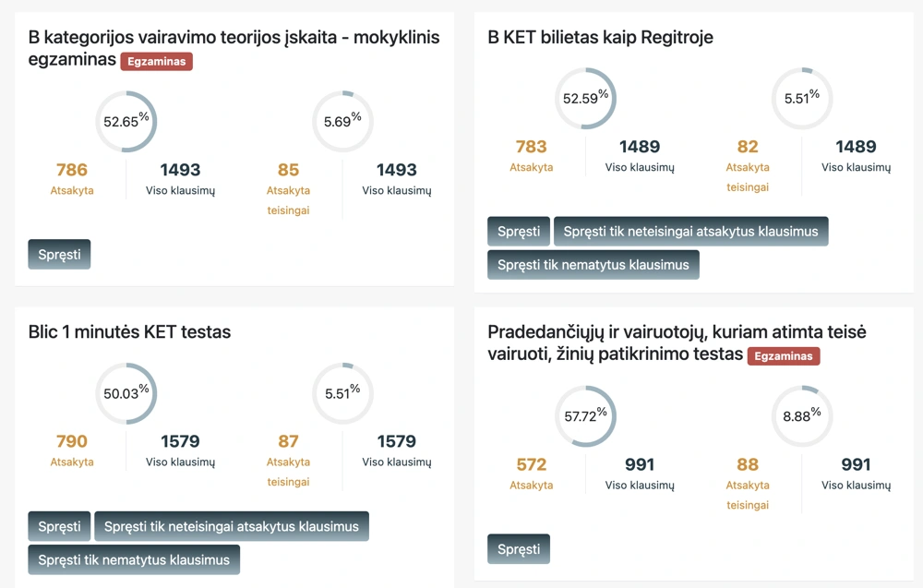
Task: Select the 52.59% completion ring
Action: pyautogui.click(x=585, y=98)
